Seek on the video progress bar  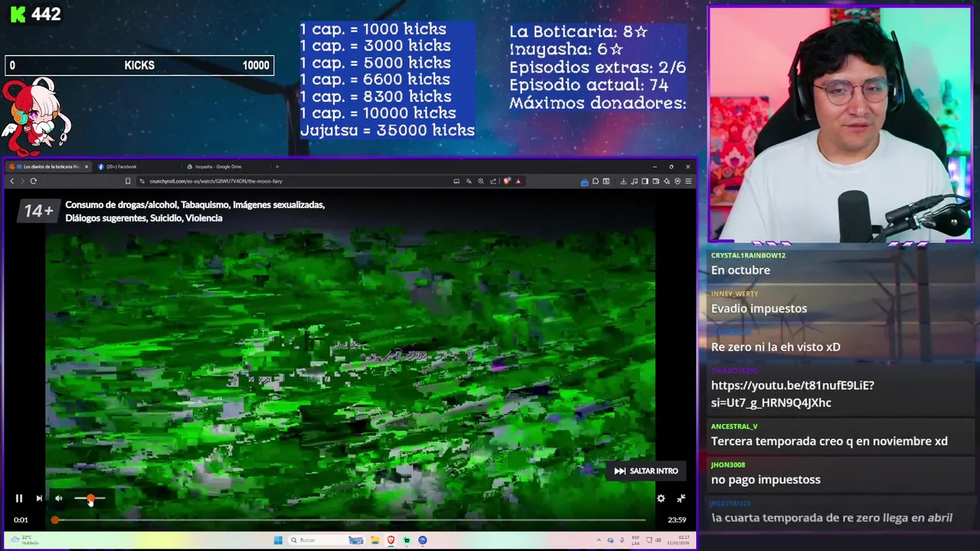coord(350,520)
